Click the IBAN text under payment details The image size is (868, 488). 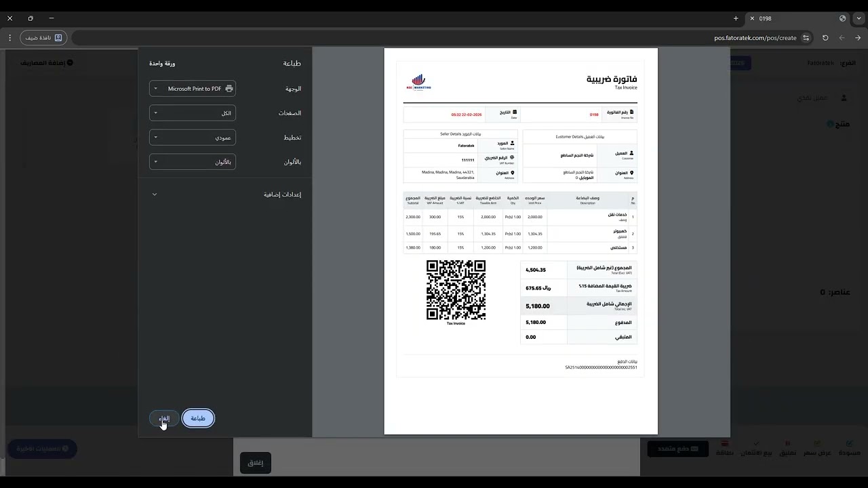(601, 367)
